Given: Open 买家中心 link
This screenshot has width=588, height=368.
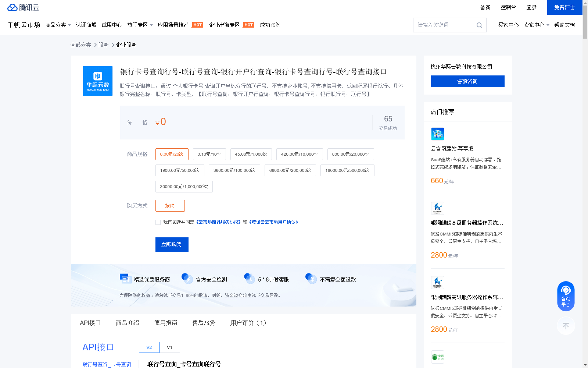Looking at the screenshot, I should [508, 25].
